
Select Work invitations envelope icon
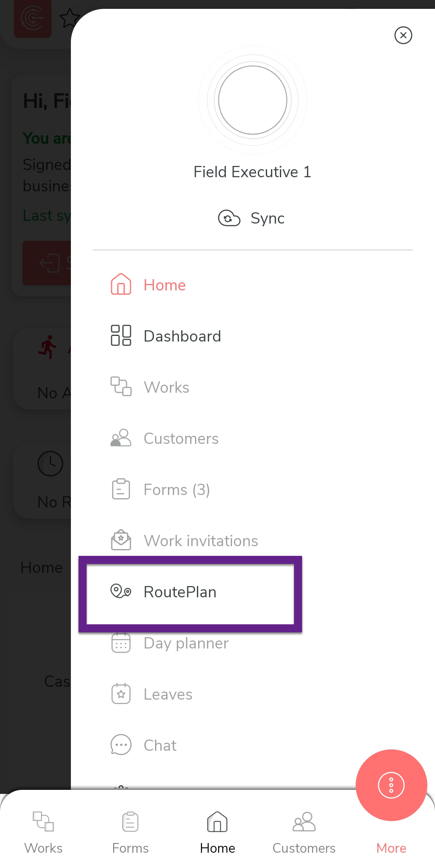pos(121,541)
